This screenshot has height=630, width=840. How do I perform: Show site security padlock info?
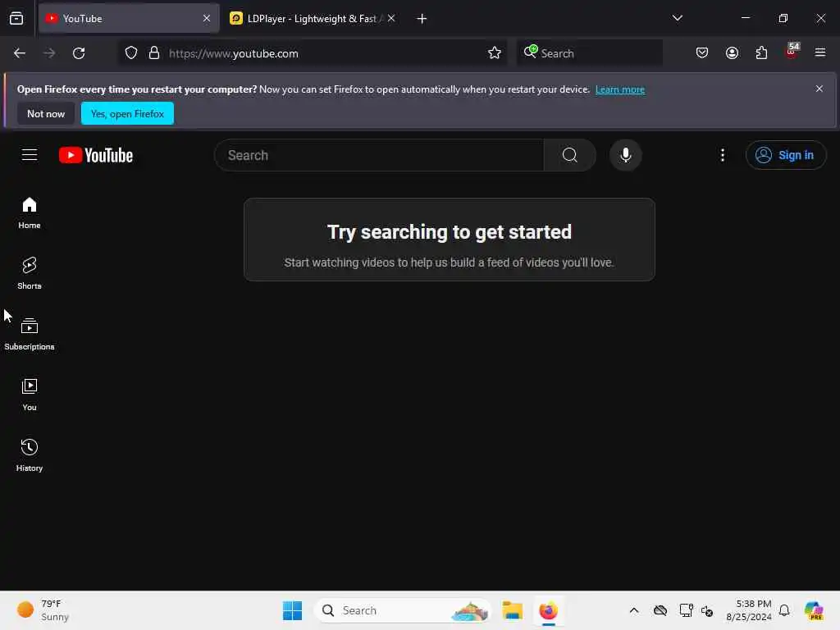coord(154,53)
